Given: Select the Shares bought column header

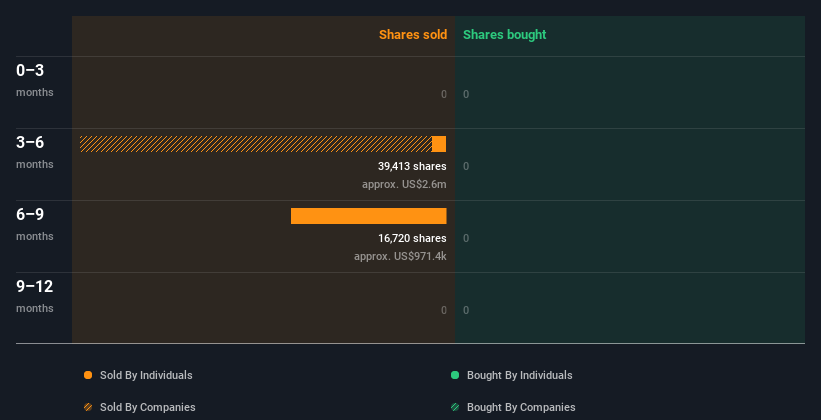Looking at the screenshot, I should pyautogui.click(x=504, y=35).
